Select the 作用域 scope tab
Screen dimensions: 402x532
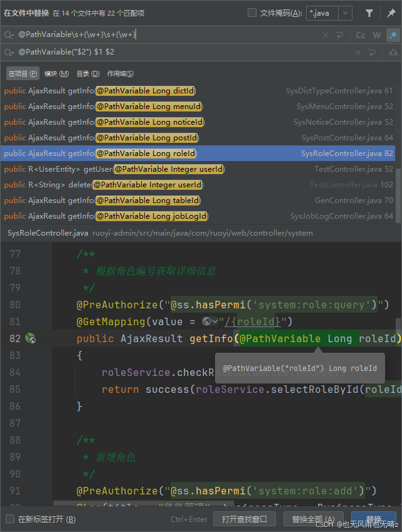(120, 73)
